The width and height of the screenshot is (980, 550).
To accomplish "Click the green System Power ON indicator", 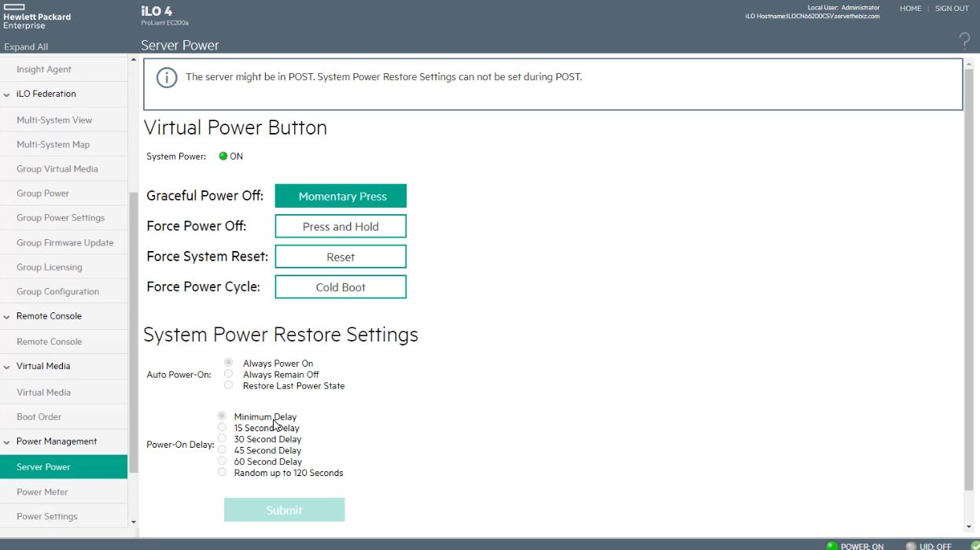I will pyautogui.click(x=223, y=157).
